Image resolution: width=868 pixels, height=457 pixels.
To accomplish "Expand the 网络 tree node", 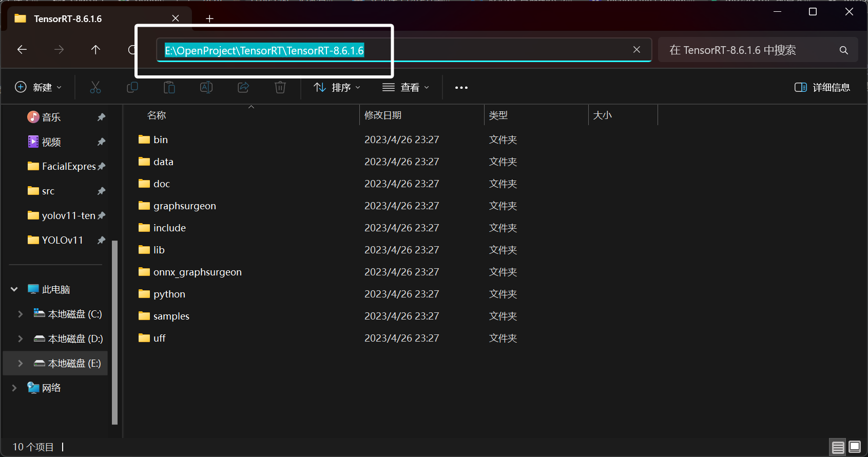I will pyautogui.click(x=14, y=388).
